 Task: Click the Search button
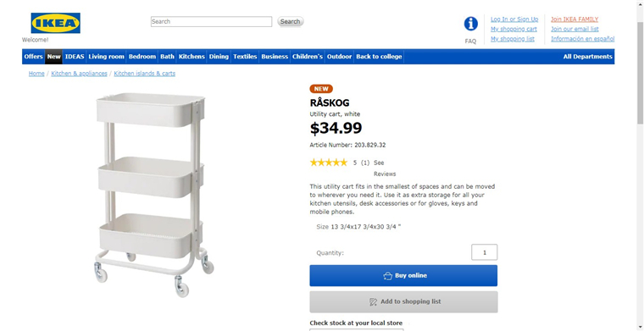pyautogui.click(x=291, y=21)
